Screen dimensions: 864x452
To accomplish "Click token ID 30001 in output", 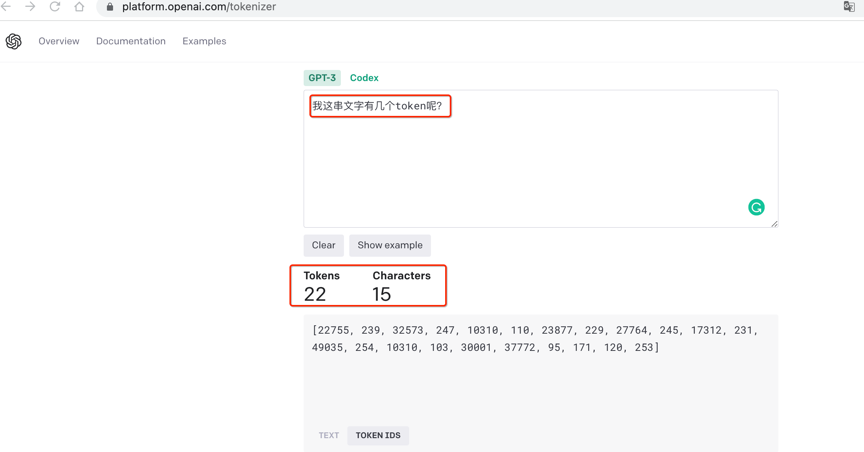I will [x=477, y=347].
